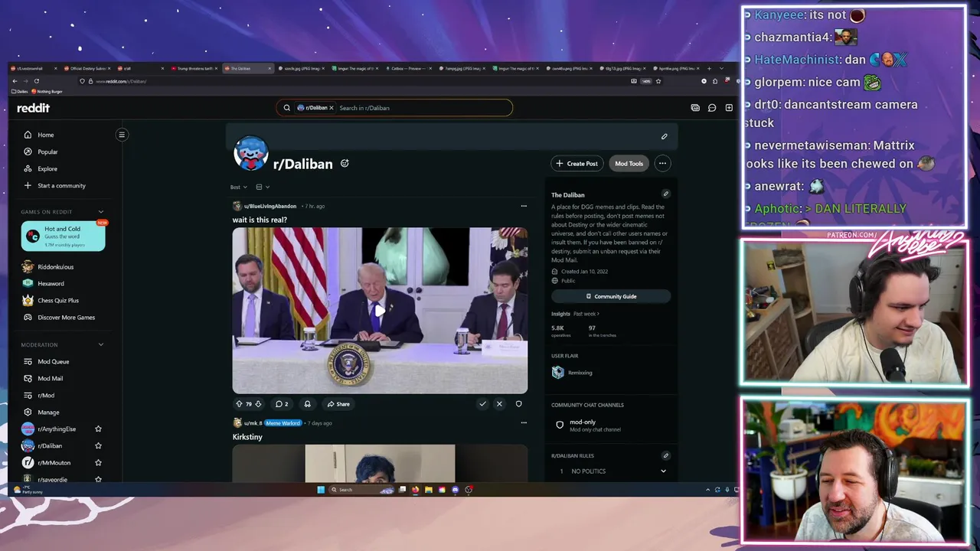Switch to the Trump threatens tariffs tab
This screenshot has width=980, height=551.
pyautogui.click(x=194, y=68)
